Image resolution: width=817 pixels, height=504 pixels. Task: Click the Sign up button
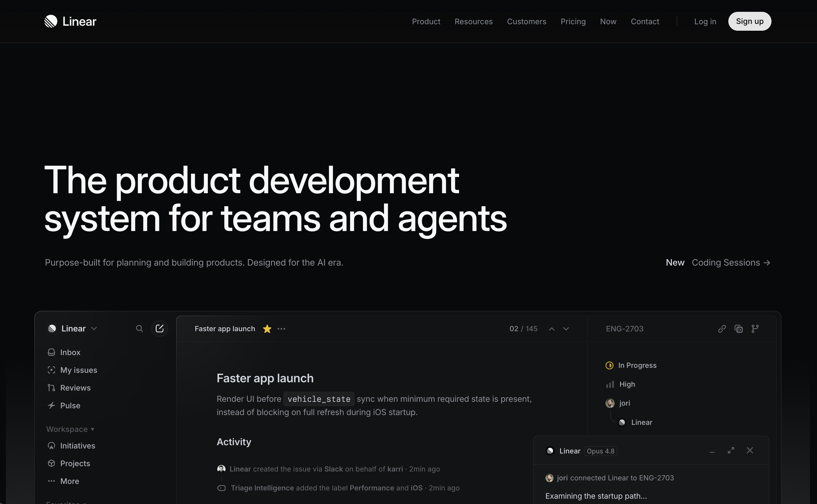pos(749,21)
